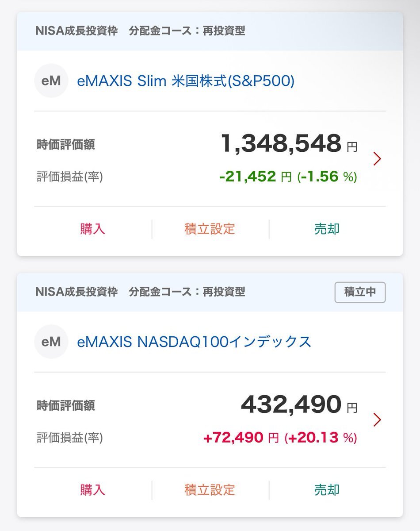Click the -21,452 円 loss figure
Screen dimensions: 420x531
(x=255, y=177)
